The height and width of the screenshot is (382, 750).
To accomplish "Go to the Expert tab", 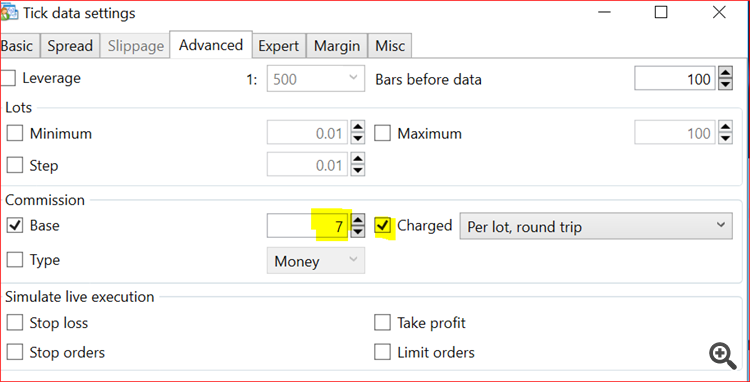I will point(279,46).
